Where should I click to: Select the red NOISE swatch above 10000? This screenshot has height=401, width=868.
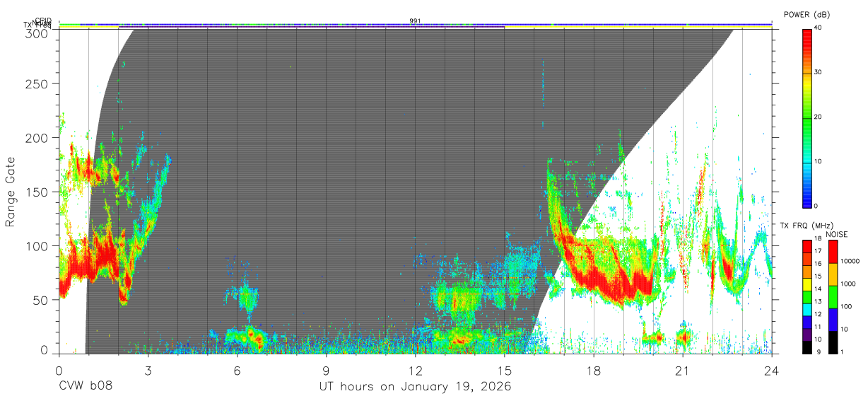point(833,251)
